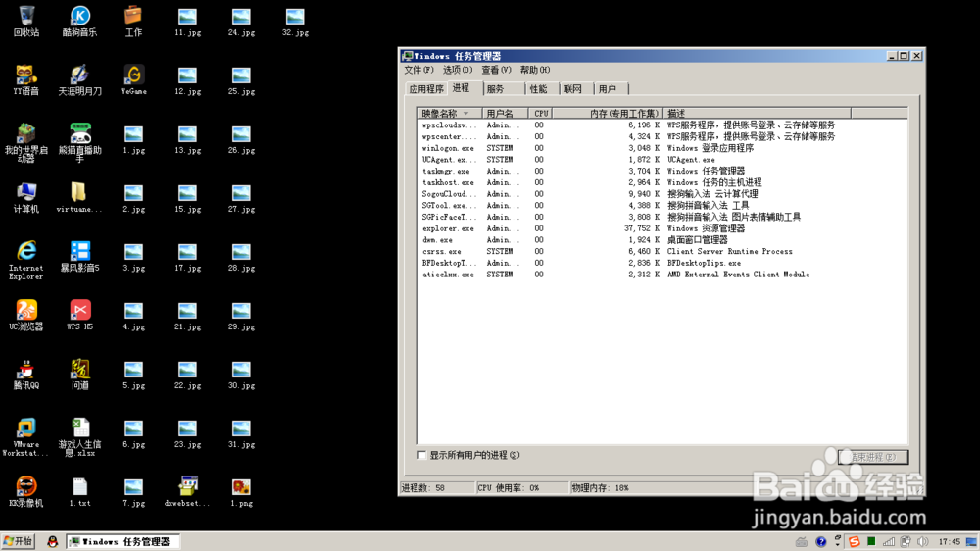Select the 熊猫直播助手 desktop icon

click(80, 142)
